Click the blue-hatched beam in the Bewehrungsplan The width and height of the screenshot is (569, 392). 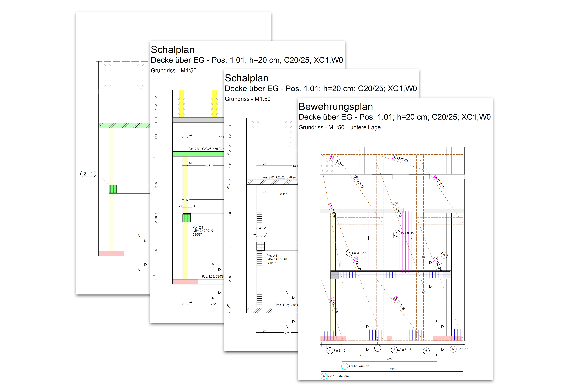[391, 275]
